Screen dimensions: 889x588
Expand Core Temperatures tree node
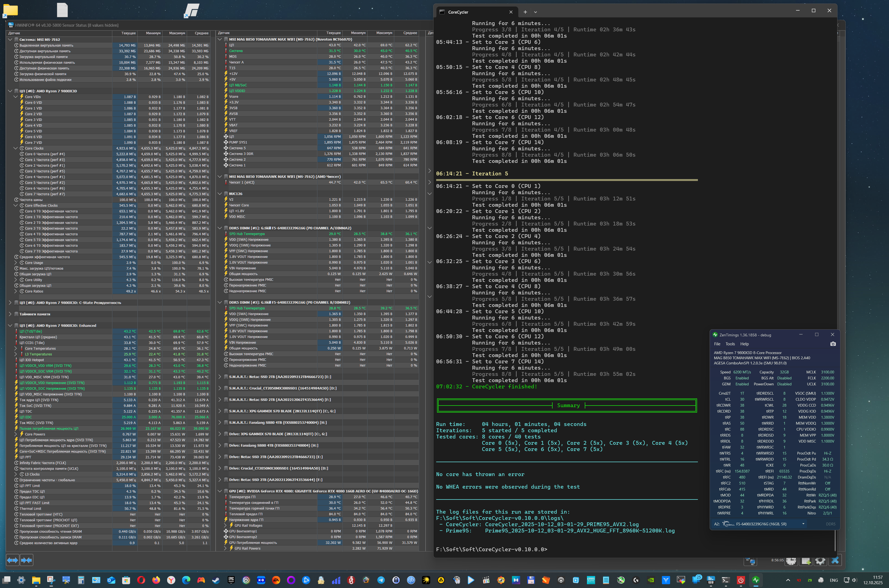(x=16, y=348)
